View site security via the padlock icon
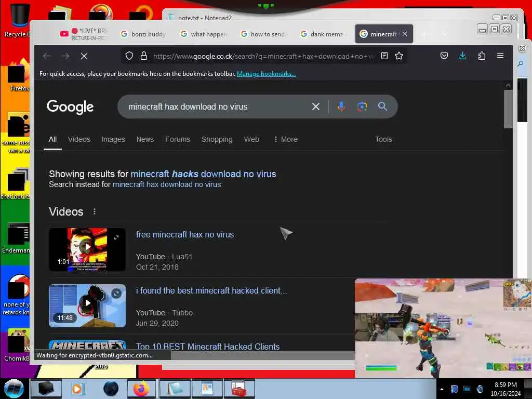Screen dimensions: 532x399 (144, 56)
